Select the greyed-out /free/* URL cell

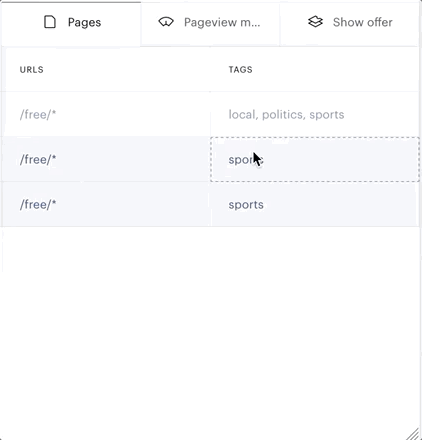pos(106,114)
